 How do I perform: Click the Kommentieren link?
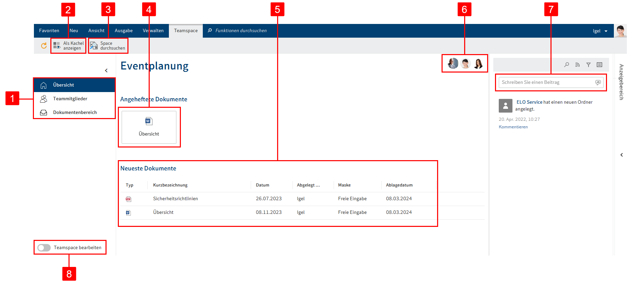pos(513,127)
